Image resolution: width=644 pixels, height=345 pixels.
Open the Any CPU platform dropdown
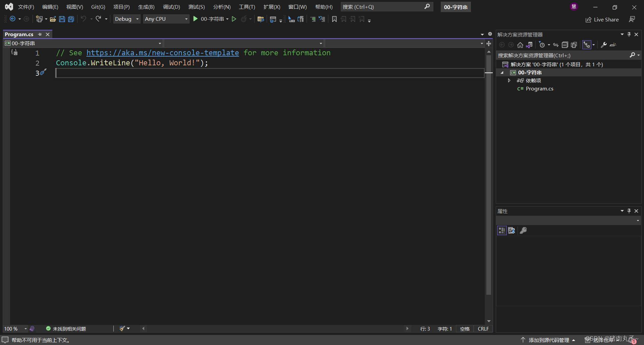[x=166, y=19]
